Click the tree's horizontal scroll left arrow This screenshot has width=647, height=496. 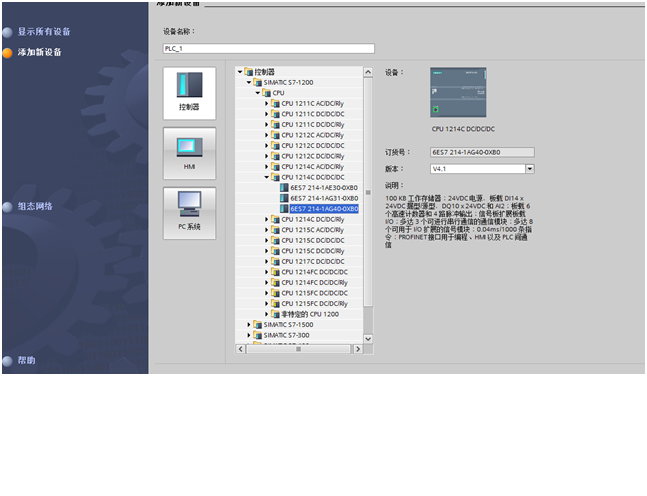tap(241, 349)
